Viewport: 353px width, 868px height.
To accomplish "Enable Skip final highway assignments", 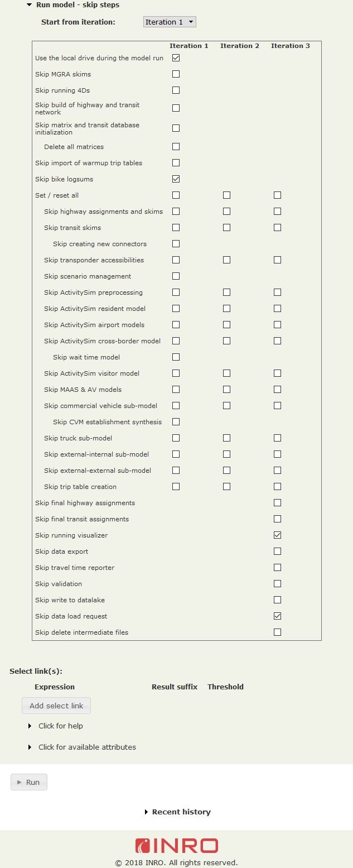I will [x=277, y=503].
